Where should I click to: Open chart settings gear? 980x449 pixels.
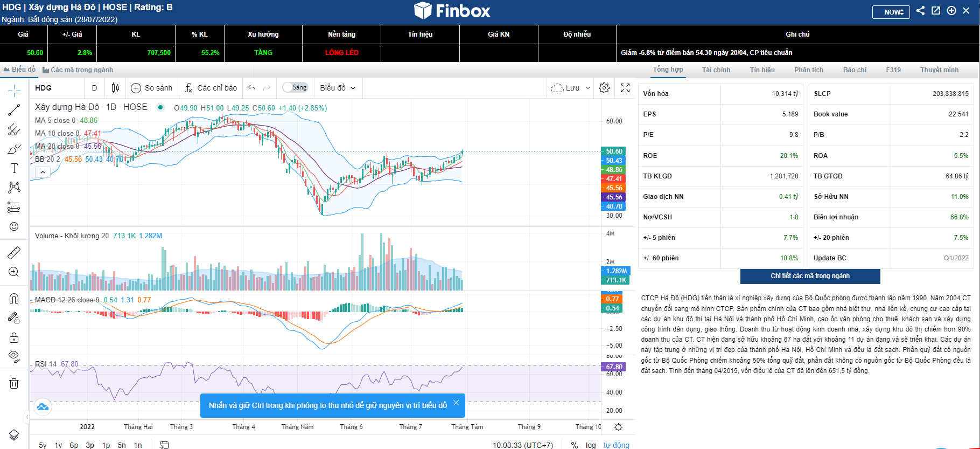pos(604,88)
